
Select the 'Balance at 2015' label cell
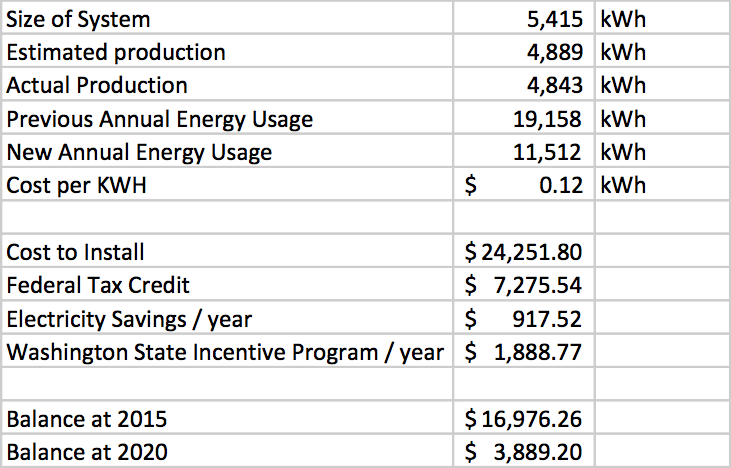point(227,418)
